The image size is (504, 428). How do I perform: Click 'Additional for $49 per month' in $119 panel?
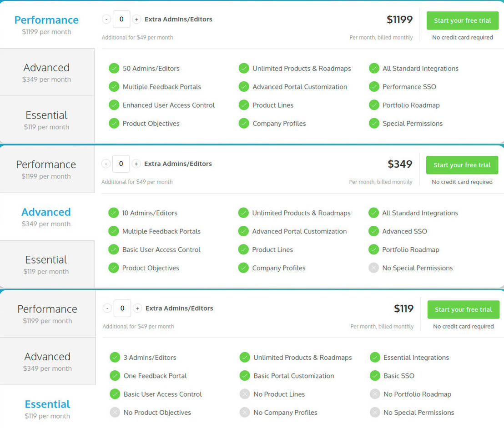click(138, 326)
